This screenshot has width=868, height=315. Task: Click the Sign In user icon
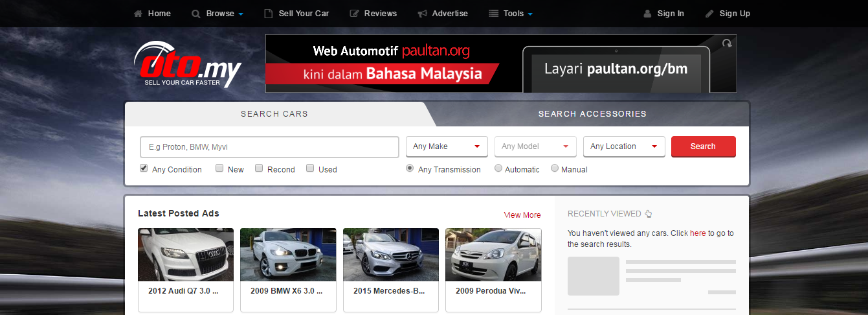647,14
